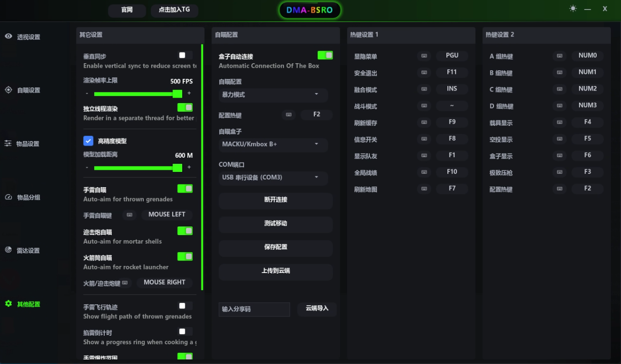Click the F2 key beside 配置热键 in 自瞄配置
The height and width of the screenshot is (364, 621).
pos(317,115)
